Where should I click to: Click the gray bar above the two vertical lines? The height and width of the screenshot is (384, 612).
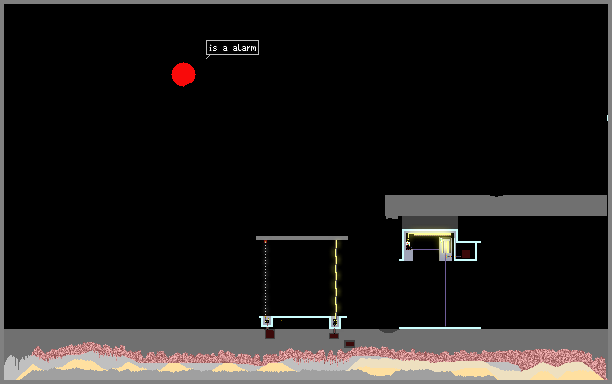click(x=302, y=238)
